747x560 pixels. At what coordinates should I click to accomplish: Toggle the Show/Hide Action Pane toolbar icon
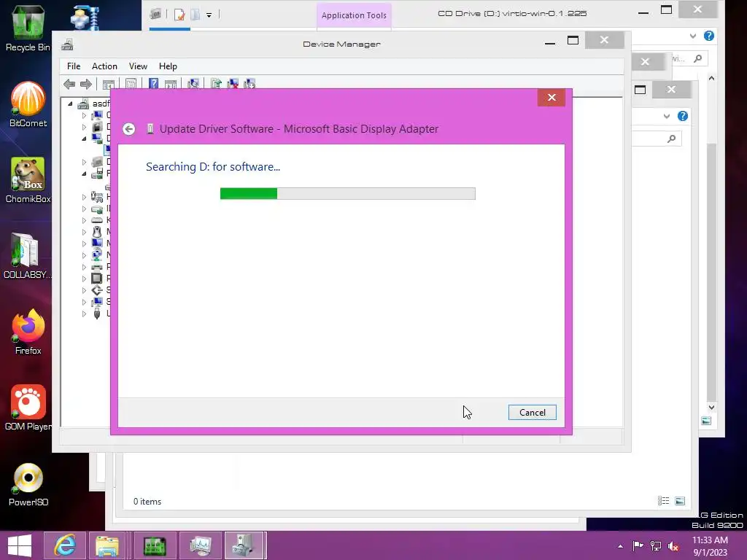pos(171,85)
